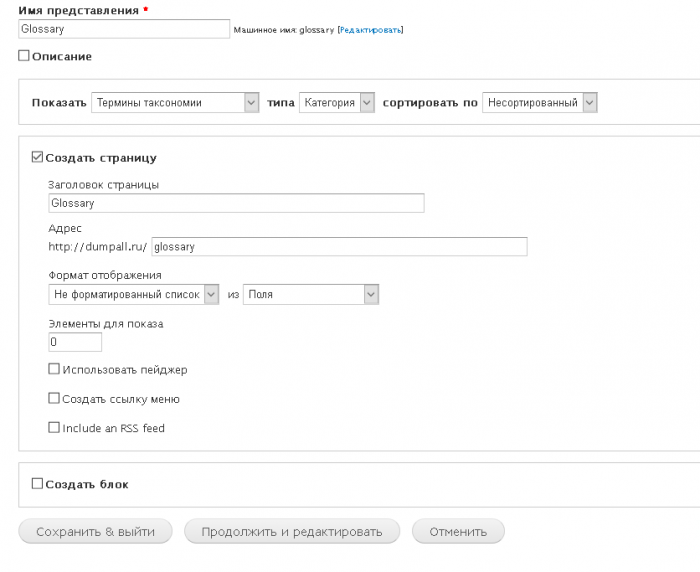Click the Заголовок страницы input field
Screen dimensions: 700x572
point(236,203)
